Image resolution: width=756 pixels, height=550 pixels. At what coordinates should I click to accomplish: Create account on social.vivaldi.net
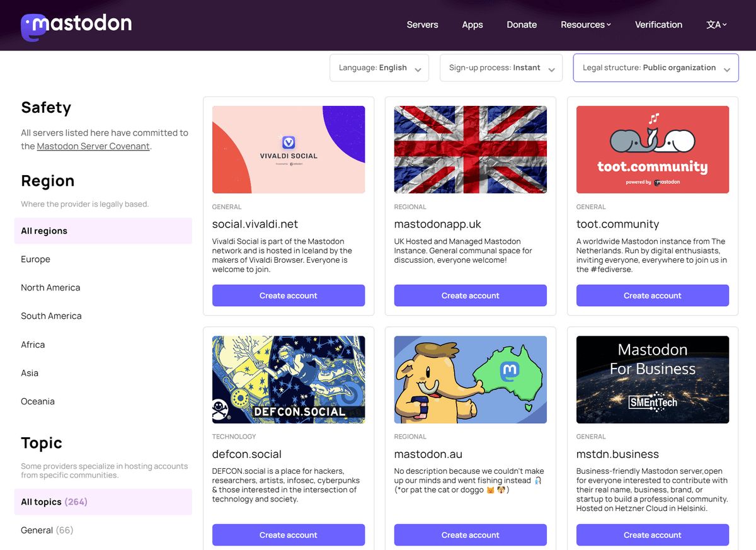(x=289, y=295)
